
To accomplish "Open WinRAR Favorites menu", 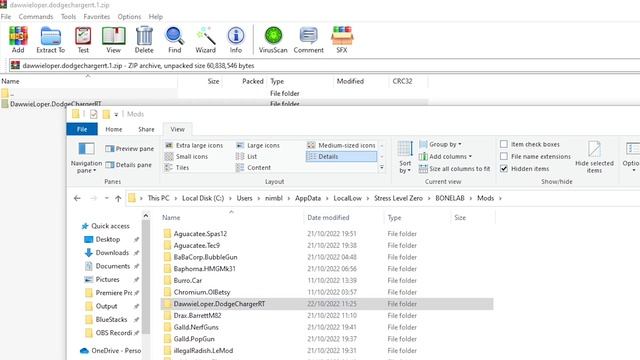I will pos(97,17).
